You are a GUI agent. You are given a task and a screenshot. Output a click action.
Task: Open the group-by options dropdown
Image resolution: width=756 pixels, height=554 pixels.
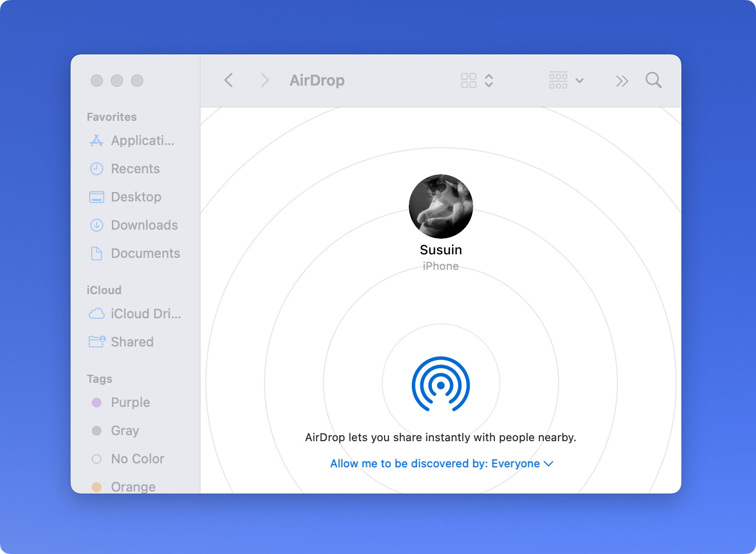click(566, 80)
